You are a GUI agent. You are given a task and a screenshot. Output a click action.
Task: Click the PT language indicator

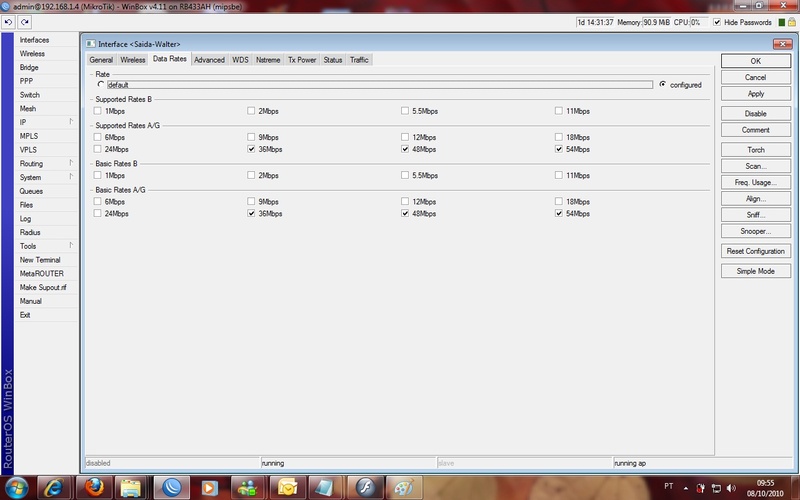click(668, 486)
